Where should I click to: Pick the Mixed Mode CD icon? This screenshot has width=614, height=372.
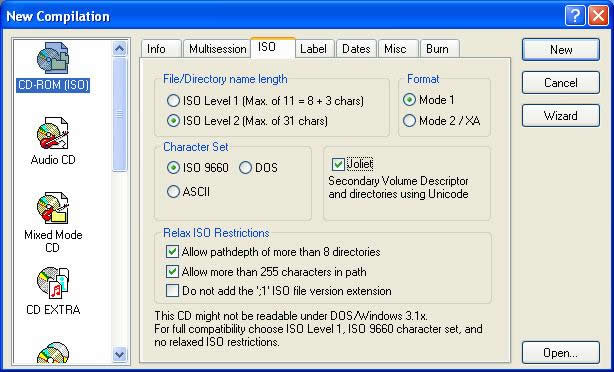[x=53, y=208]
